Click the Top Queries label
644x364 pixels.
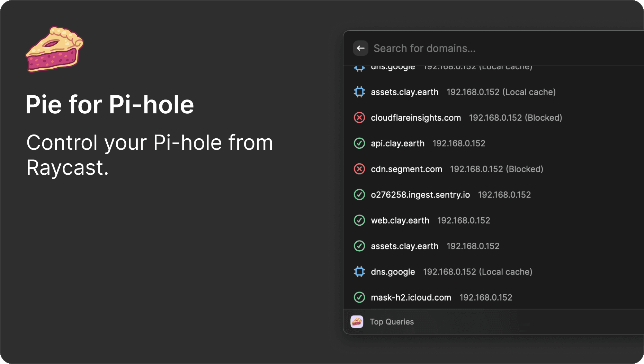click(392, 322)
